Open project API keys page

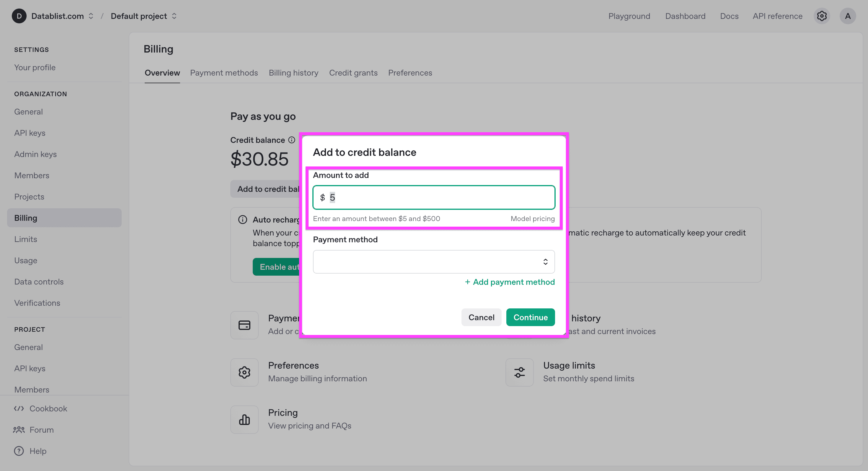tap(30, 368)
